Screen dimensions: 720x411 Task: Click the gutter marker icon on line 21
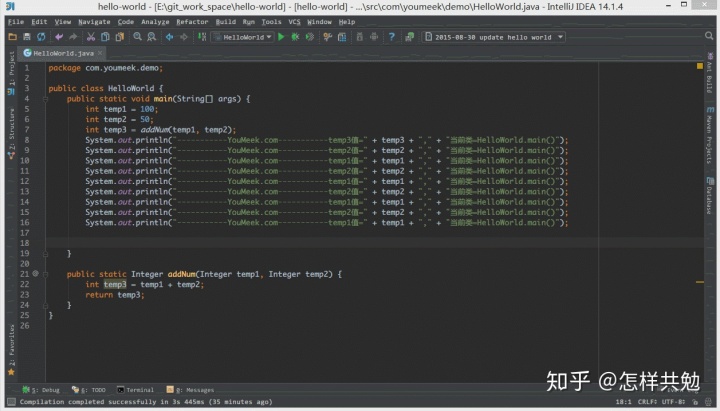click(35, 274)
